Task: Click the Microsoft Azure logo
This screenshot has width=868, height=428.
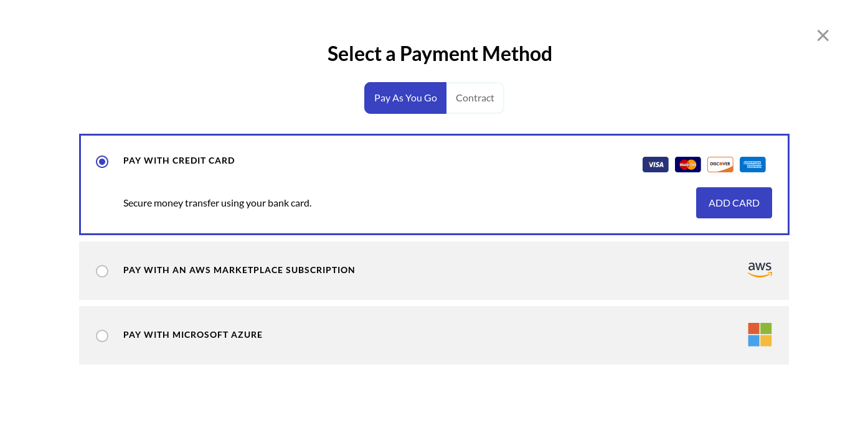Action: coord(760,335)
